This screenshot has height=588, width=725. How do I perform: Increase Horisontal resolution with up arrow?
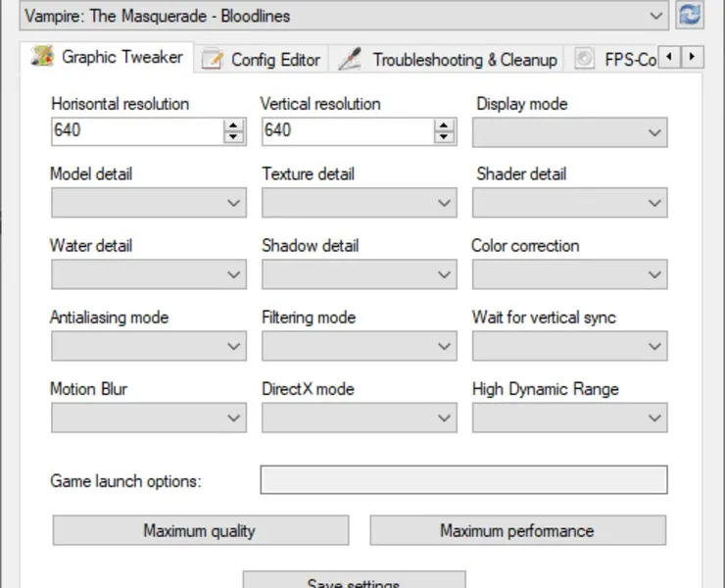pyautogui.click(x=233, y=125)
